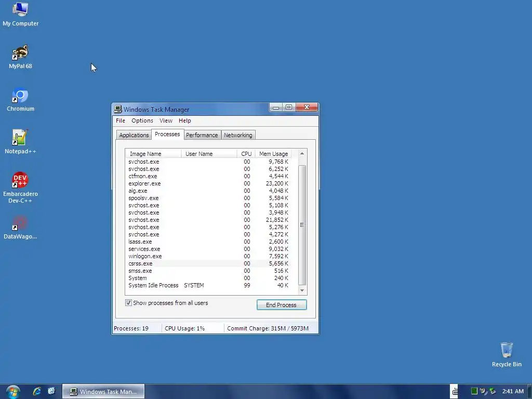This screenshot has height=399, width=532.
Task: Minimize the Task Manager window
Action: [276, 108]
